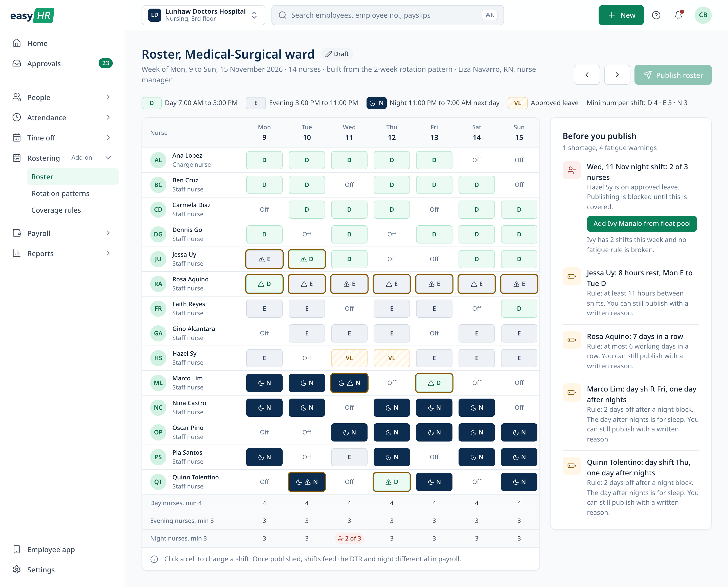Click Pia Santos Wednesday E cell
This screenshot has width=728, height=587.
(349, 457)
